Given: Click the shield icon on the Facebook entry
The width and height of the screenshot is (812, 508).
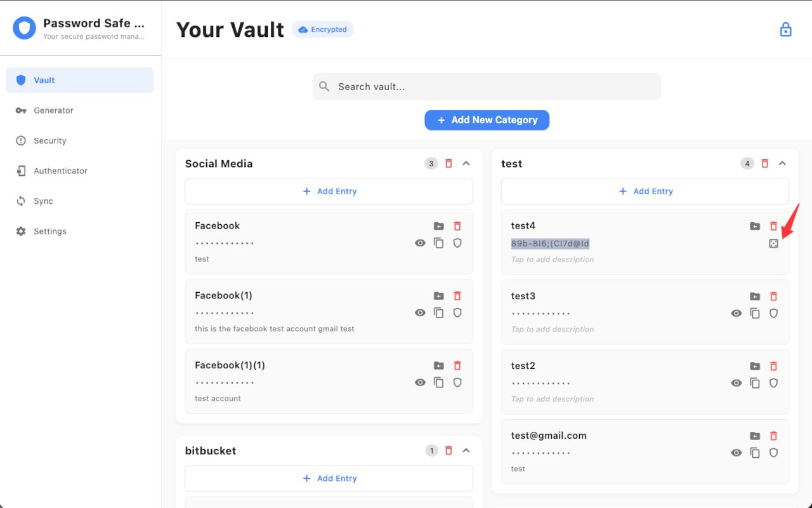Looking at the screenshot, I should [x=457, y=243].
